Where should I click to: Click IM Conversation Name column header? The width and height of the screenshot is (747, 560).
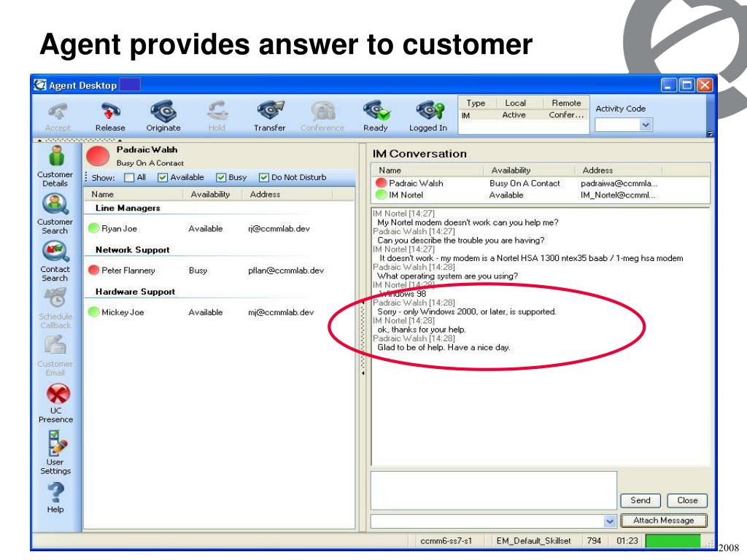click(427, 170)
